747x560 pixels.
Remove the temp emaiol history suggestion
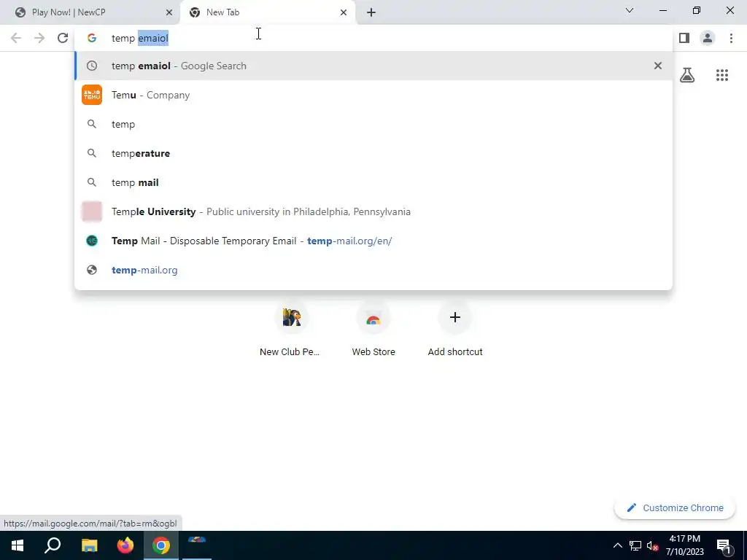(x=658, y=66)
